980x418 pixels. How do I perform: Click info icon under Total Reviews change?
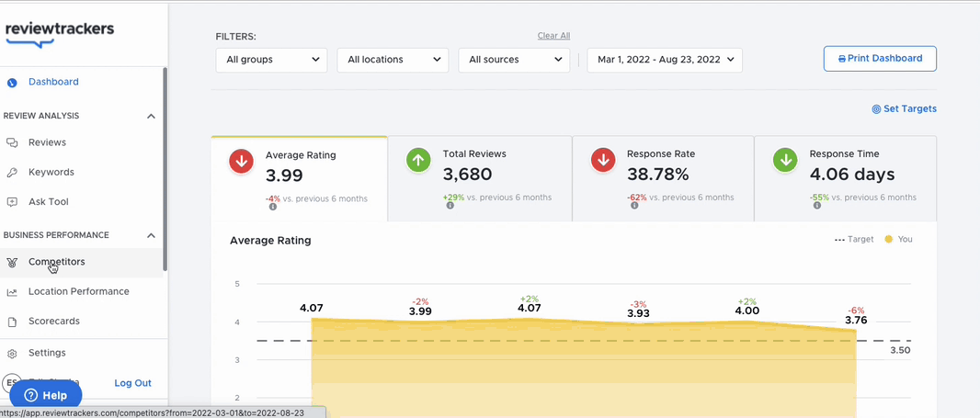[450, 206]
